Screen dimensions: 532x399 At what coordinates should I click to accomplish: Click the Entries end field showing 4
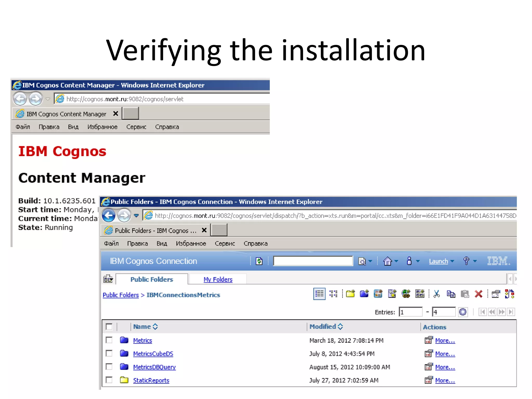[444, 312]
